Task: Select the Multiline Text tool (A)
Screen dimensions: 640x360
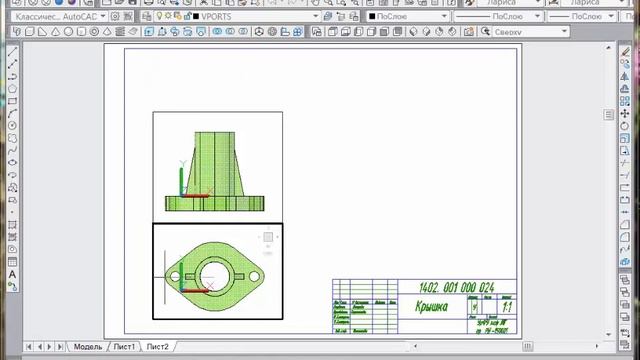Action: click(12, 274)
